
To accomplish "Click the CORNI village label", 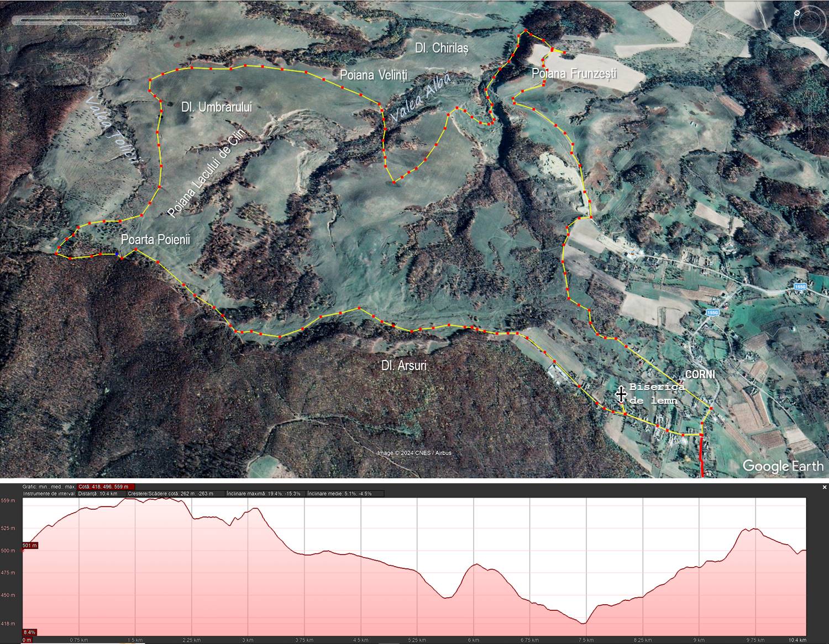I will tap(700, 374).
